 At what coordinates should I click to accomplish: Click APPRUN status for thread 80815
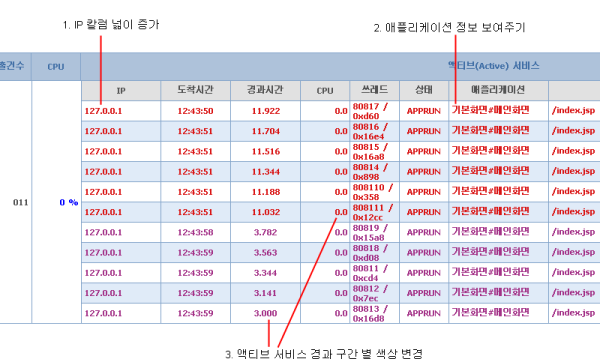pyautogui.click(x=424, y=152)
